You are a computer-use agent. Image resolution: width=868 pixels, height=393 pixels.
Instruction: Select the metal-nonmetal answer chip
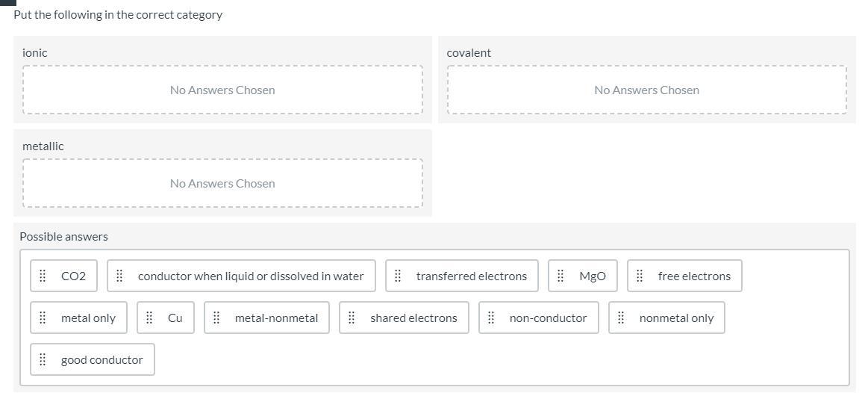pyautogui.click(x=267, y=318)
